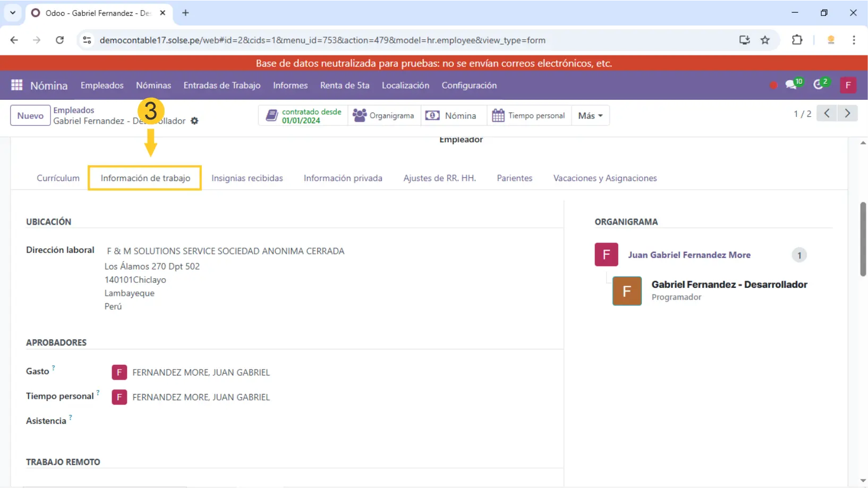Go to the previous employee record
Image resolution: width=868 pixels, height=488 pixels.
coord(827,114)
